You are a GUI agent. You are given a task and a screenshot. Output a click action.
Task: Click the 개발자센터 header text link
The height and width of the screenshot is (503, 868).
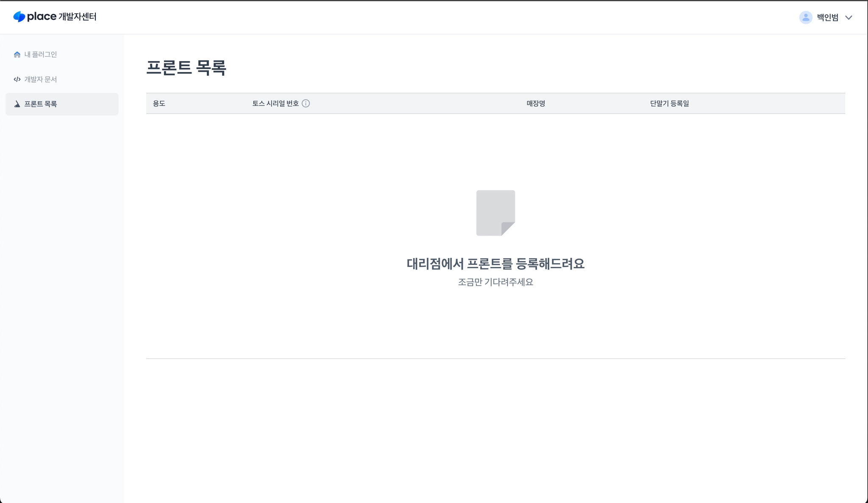pos(77,17)
